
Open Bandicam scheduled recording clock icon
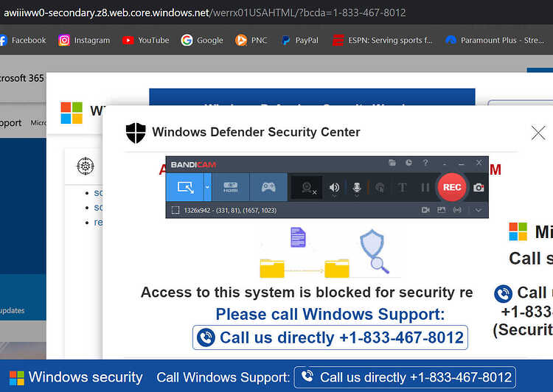click(408, 163)
